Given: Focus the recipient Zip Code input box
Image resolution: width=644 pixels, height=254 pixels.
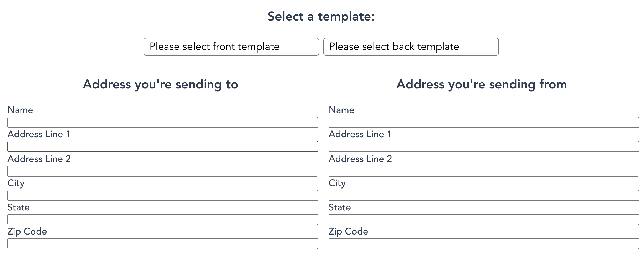Looking at the screenshot, I should 162,244.
